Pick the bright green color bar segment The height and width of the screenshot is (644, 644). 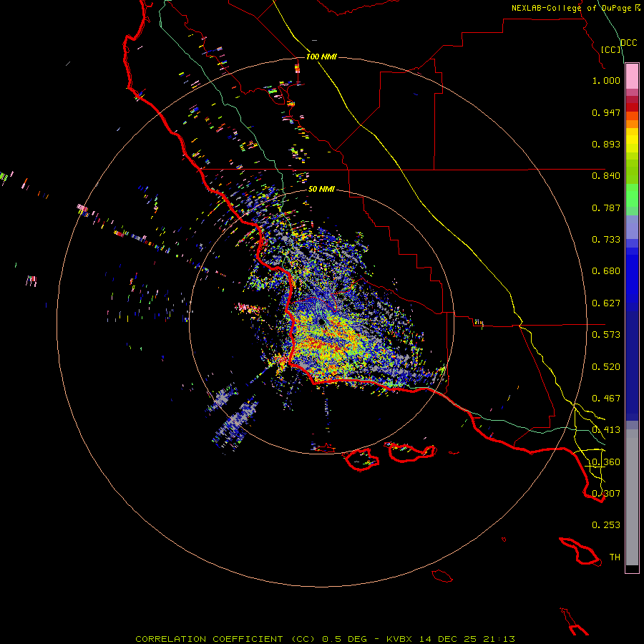632,195
